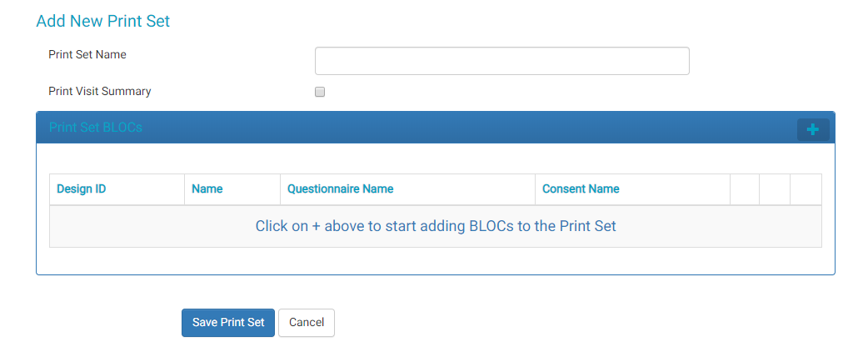Click the Print Visit Summary label text
The image size is (868, 352).
pyautogui.click(x=100, y=92)
